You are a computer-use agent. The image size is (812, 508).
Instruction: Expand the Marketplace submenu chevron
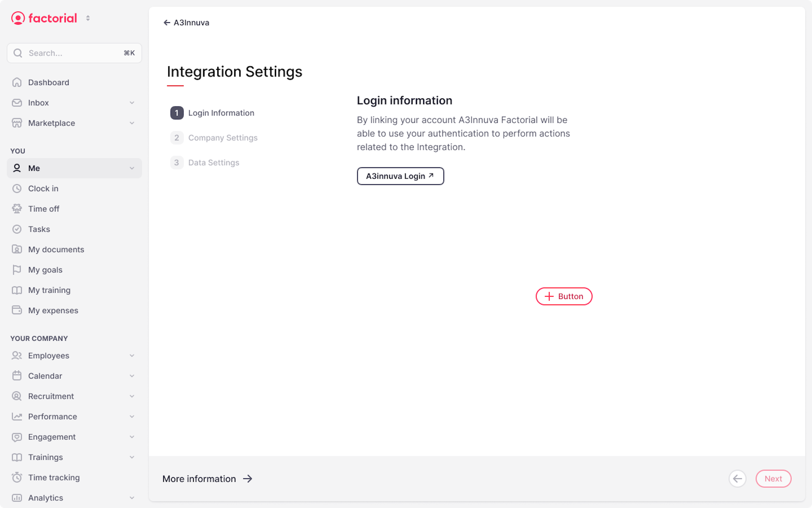[132, 123]
